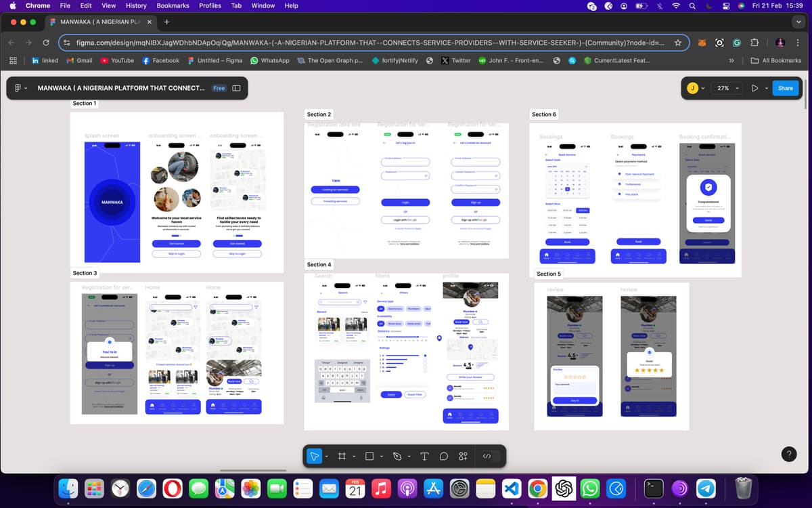Click the Present play icon
Screen dimensions: 812x508
pos(754,88)
